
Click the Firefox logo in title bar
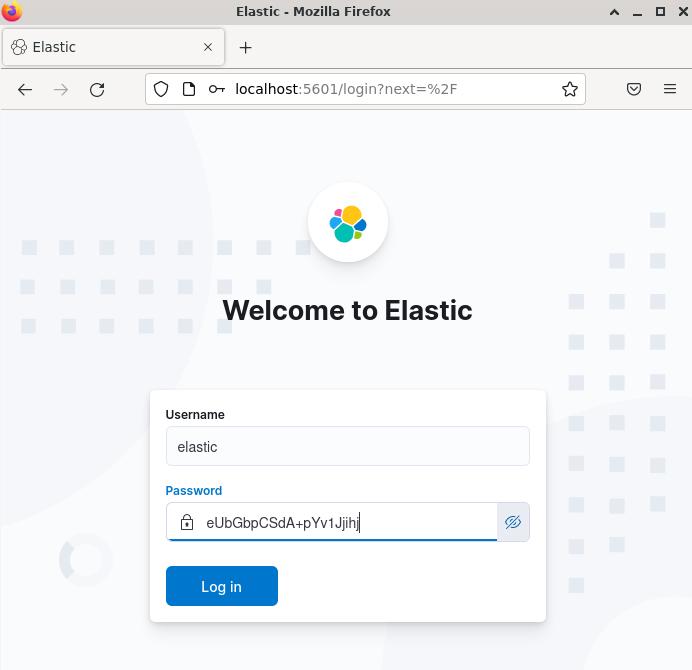point(12,11)
